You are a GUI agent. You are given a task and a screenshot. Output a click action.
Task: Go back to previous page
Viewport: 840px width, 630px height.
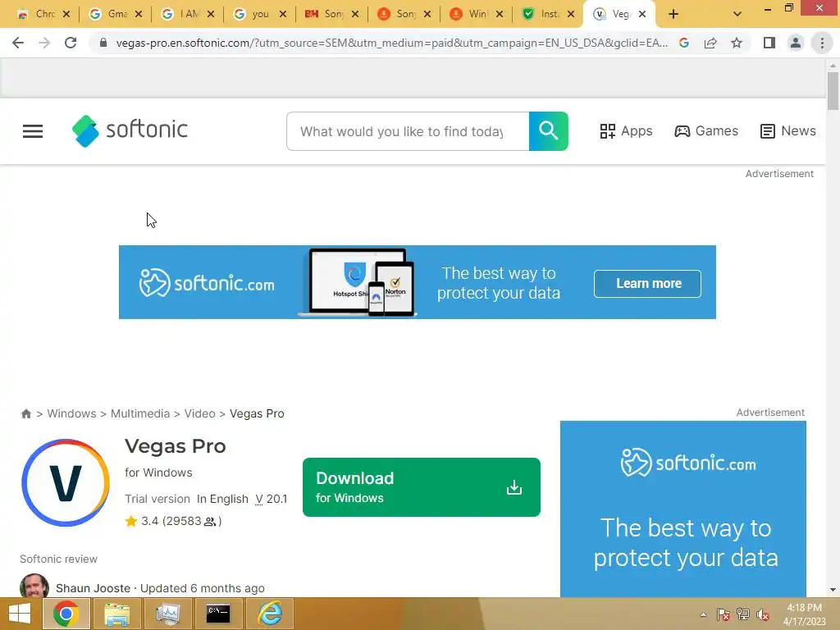[x=18, y=43]
